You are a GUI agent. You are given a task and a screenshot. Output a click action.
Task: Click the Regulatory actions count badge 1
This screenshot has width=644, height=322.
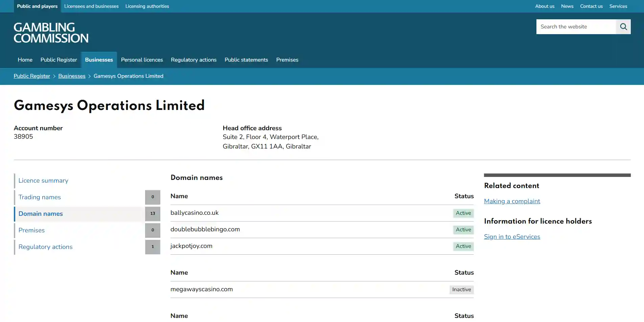coord(153,247)
